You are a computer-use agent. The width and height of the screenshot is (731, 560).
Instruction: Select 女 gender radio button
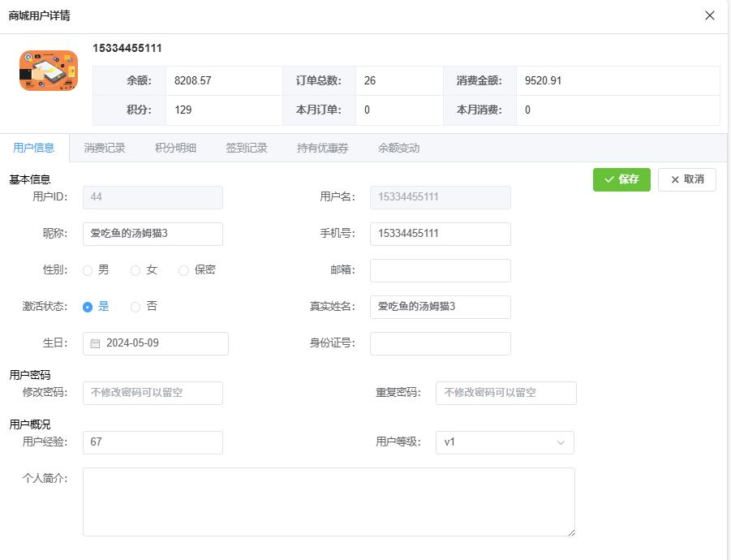point(135,270)
